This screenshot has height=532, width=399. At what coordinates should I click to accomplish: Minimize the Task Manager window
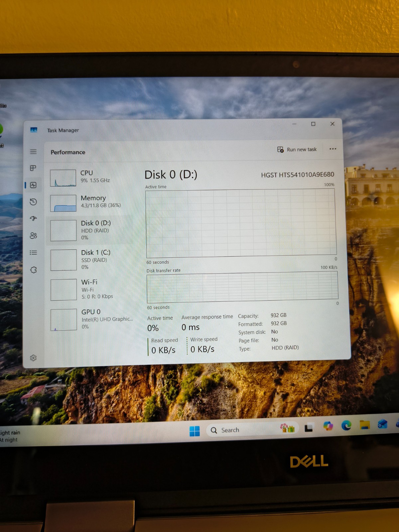294,124
